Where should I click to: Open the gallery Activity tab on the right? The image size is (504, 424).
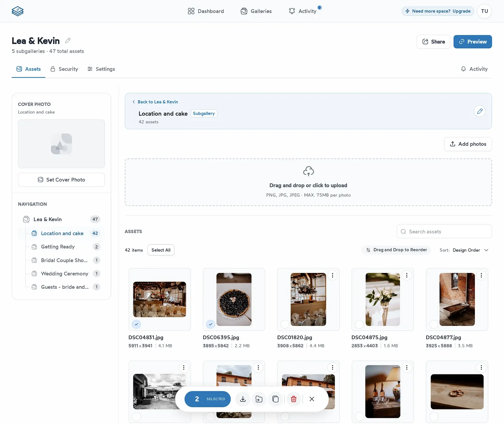coord(474,69)
